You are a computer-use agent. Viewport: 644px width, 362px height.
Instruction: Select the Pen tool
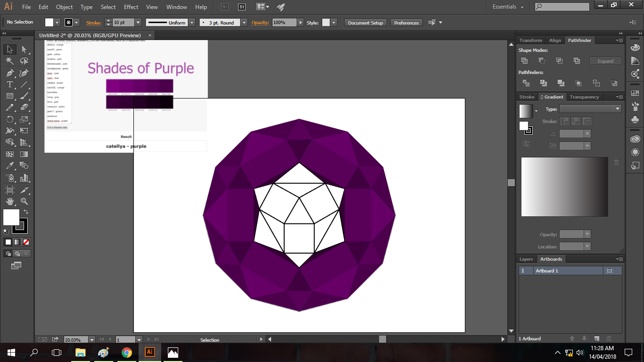pos(9,73)
